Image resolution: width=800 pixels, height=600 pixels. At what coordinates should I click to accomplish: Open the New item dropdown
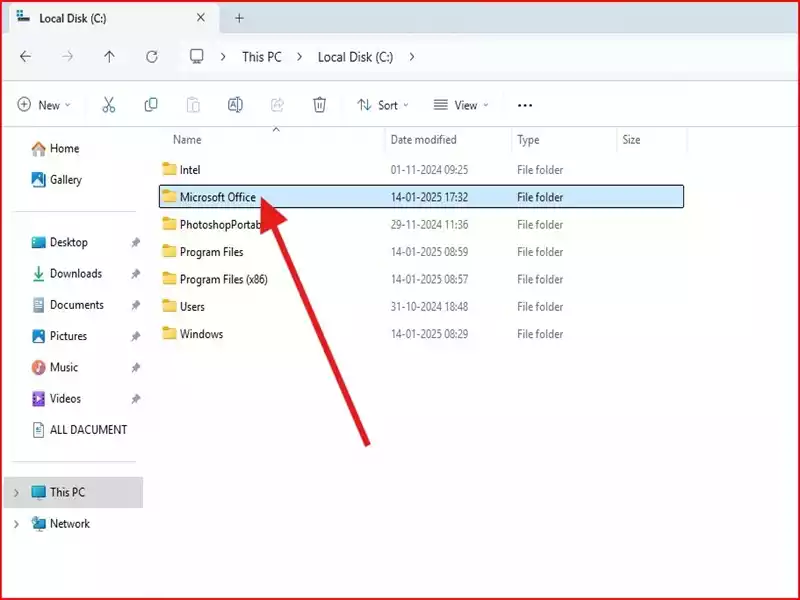tap(44, 105)
